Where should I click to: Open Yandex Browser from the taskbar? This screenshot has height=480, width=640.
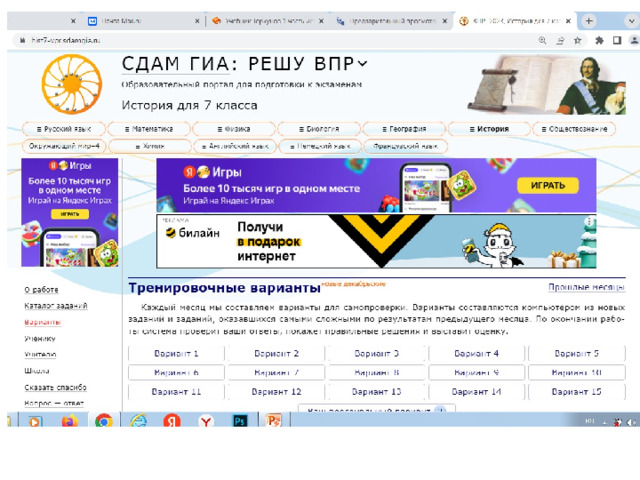206,421
